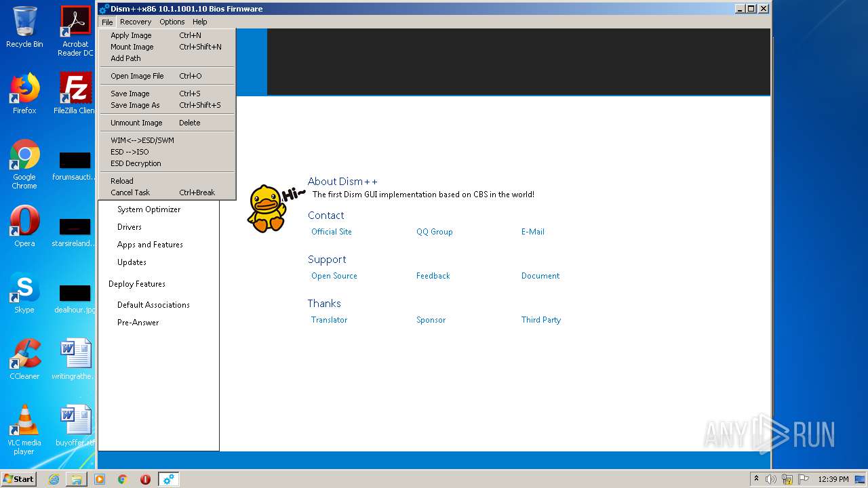Click the Third Party link
This screenshot has width=868, height=488.
[540, 320]
